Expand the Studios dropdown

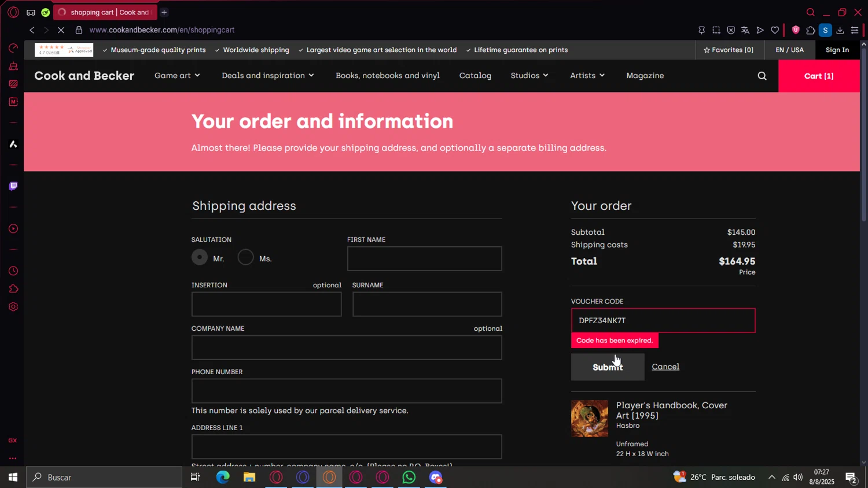[x=529, y=76]
